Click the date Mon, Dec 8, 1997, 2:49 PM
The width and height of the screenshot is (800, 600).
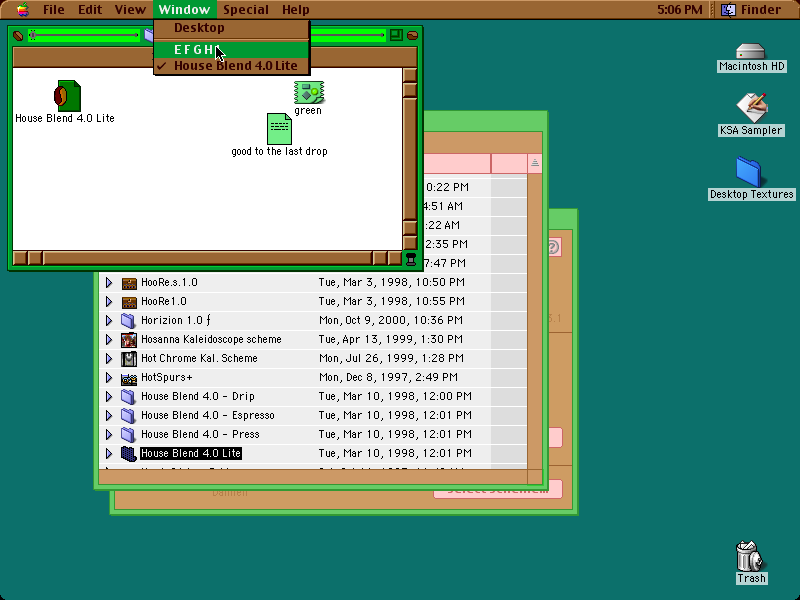[388, 378]
